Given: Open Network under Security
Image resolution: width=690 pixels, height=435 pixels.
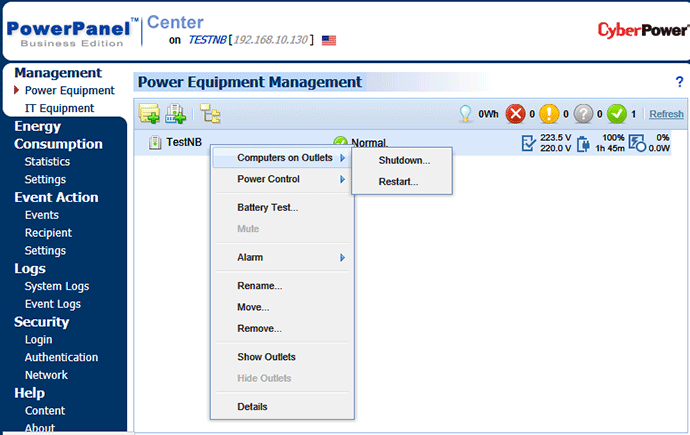Looking at the screenshot, I should tap(46, 375).
